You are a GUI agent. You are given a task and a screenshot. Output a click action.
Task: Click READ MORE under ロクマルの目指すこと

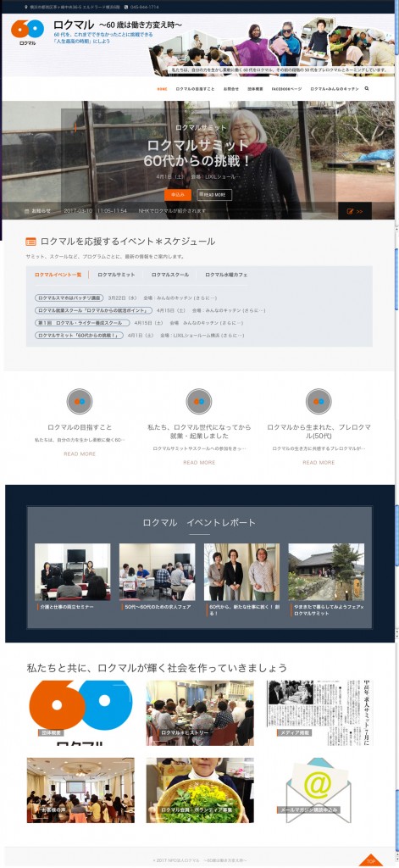(x=80, y=454)
